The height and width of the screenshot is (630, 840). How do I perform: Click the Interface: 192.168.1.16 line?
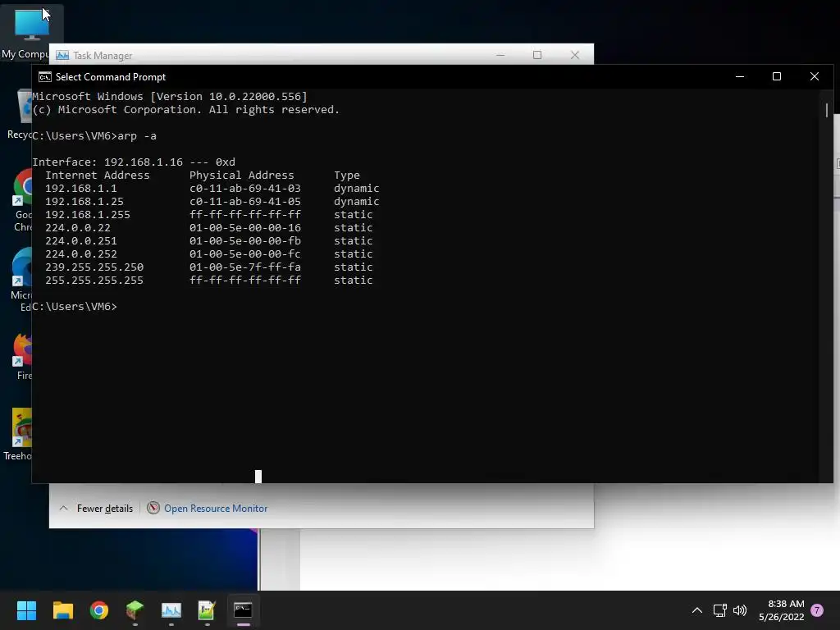[x=134, y=162]
